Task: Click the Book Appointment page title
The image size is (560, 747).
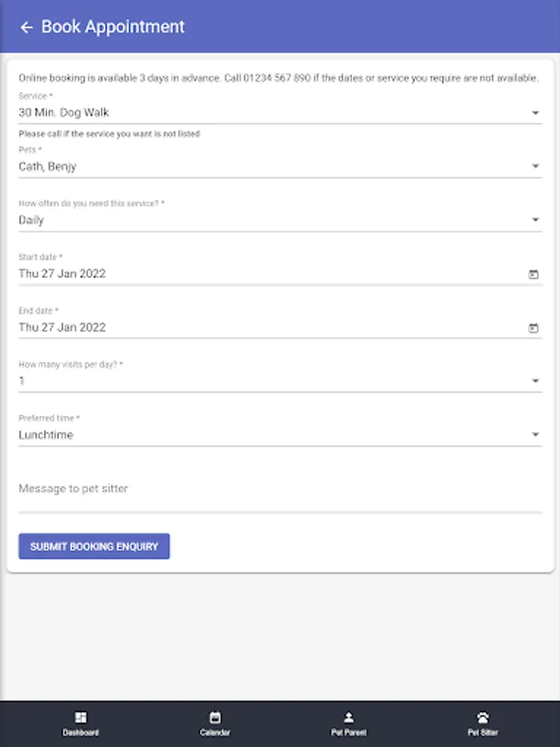Action: click(x=113, y=27)
